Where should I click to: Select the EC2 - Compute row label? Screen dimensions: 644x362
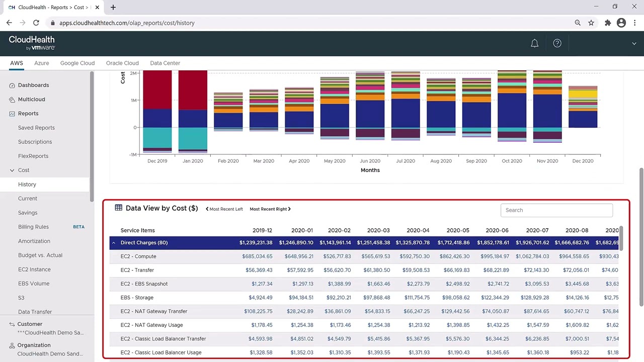point(138,256)
